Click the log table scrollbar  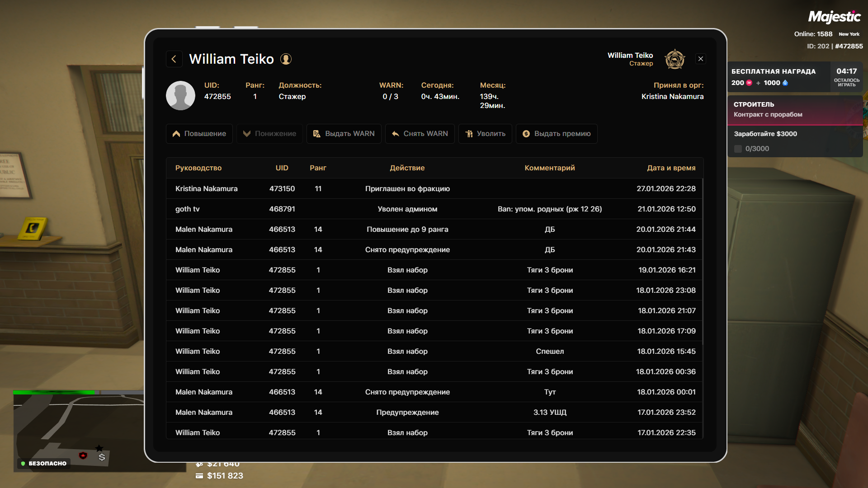[703, 262]
